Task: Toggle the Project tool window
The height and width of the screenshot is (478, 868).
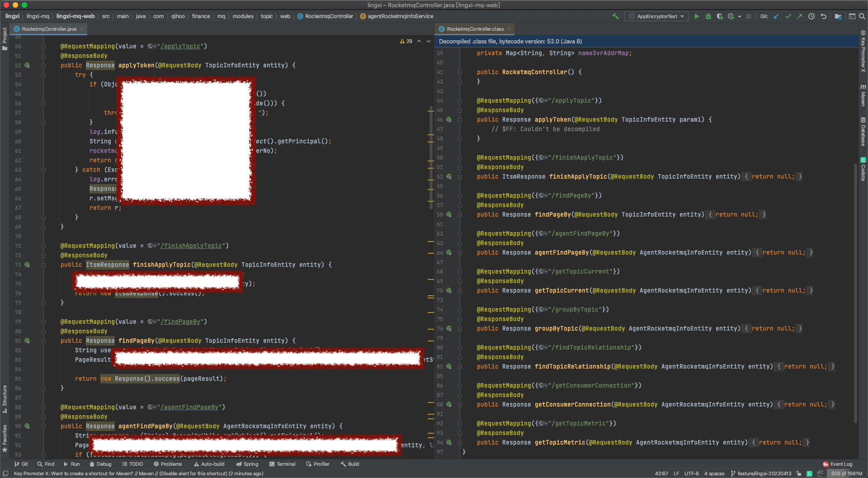Action: (5, 38)
